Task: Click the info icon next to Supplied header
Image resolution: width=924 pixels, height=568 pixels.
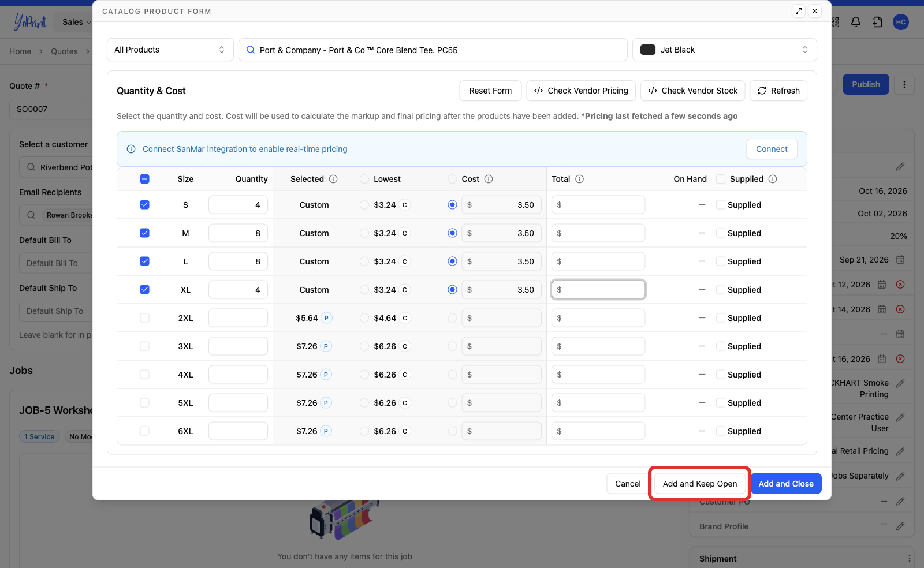Action: point(773,179)
